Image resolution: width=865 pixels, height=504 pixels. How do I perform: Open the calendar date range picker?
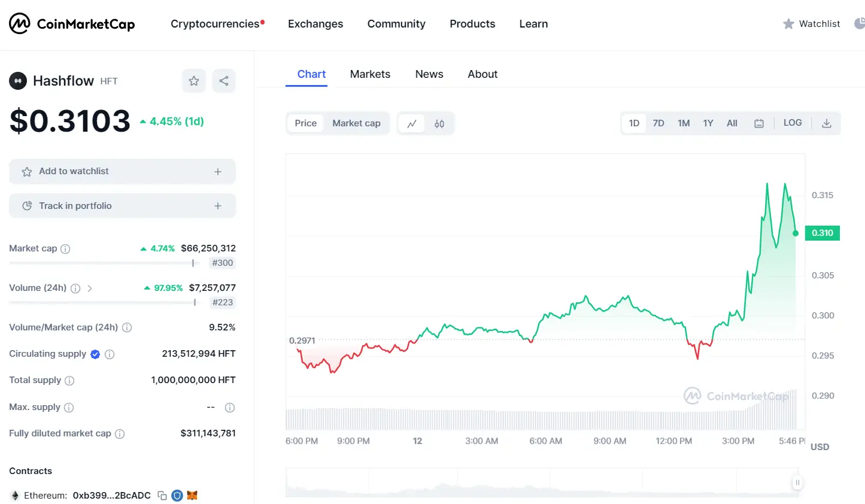tap(759, 123)
